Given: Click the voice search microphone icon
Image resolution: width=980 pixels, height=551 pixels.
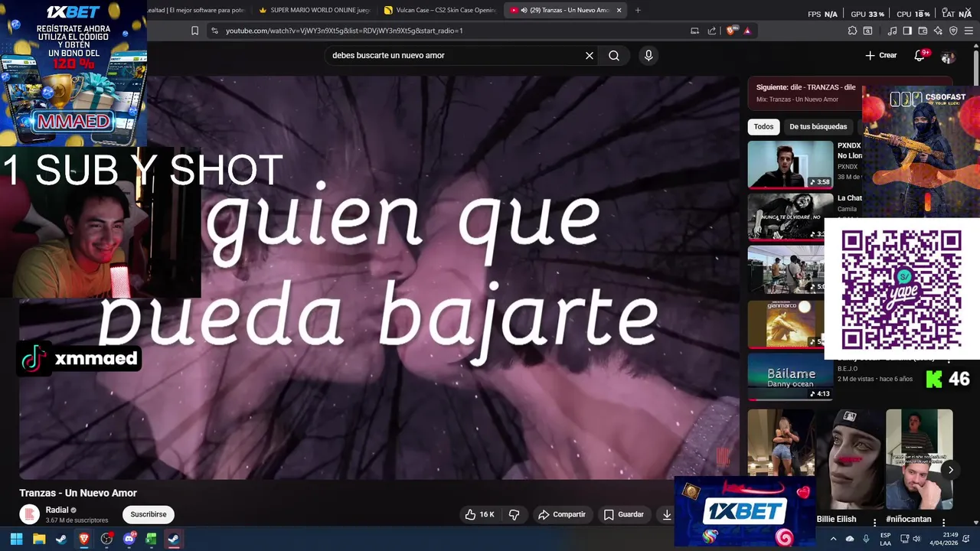Looking at the screenshot, I should tap(648, 55).
